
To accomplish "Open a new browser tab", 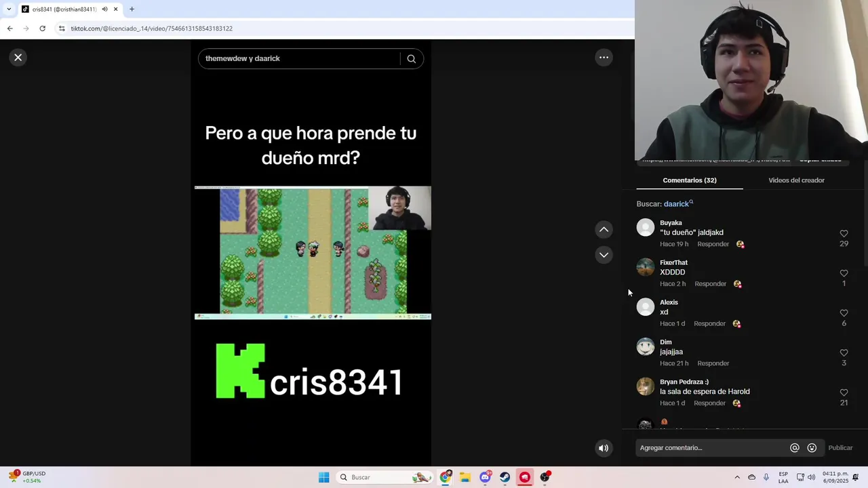I will pyautogui.click(x=132, y=9).
